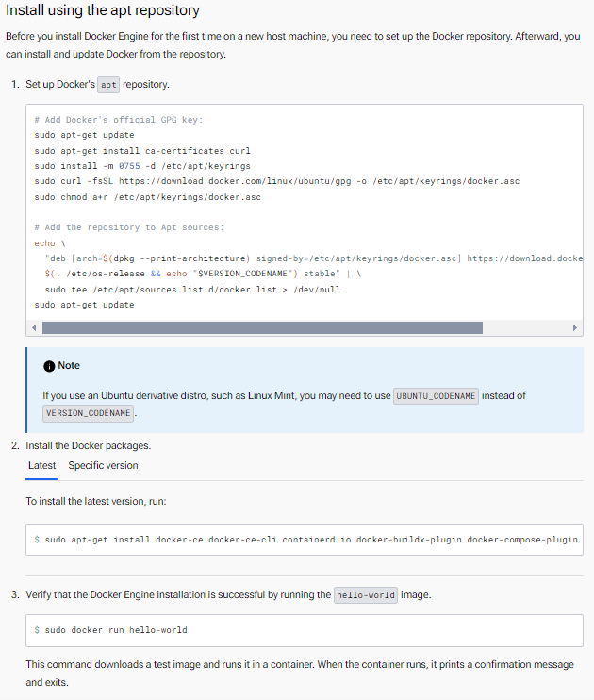Click the 'UBUNTU_CODENAME' inline code
Viewport: 594px width, 700px height.
coord(436,396)
